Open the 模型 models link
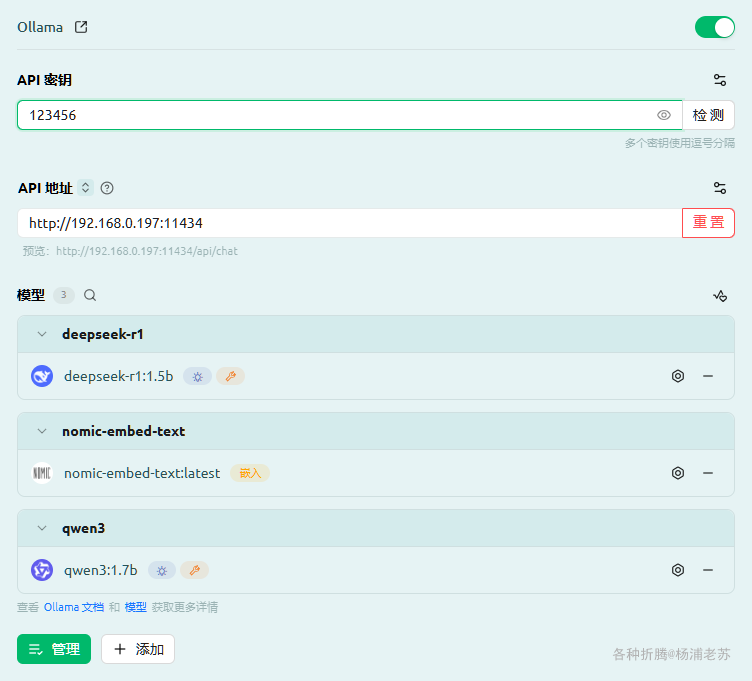The width and height of the screenshot is (752, 681). [x=136, y=607]
